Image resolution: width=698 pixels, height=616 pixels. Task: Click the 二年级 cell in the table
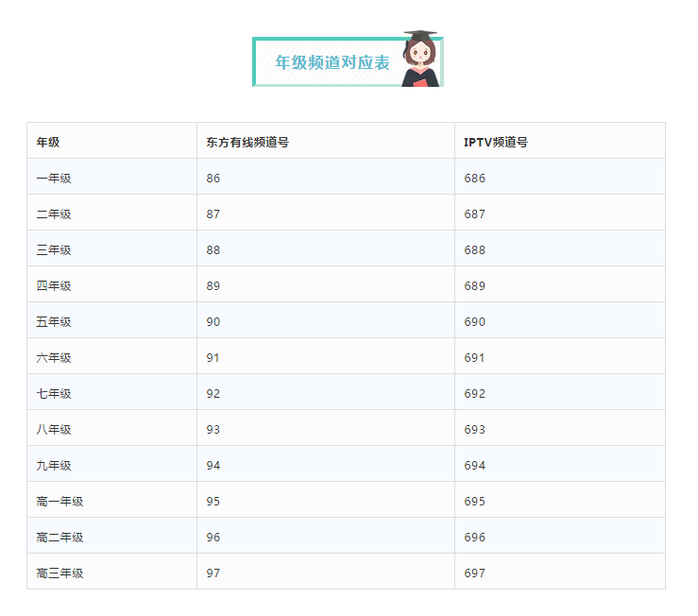(54, 214)
